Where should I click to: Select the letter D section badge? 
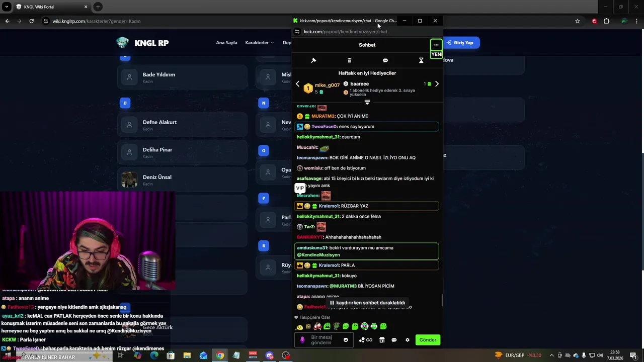pyautogui.click(x=125, y=103)
